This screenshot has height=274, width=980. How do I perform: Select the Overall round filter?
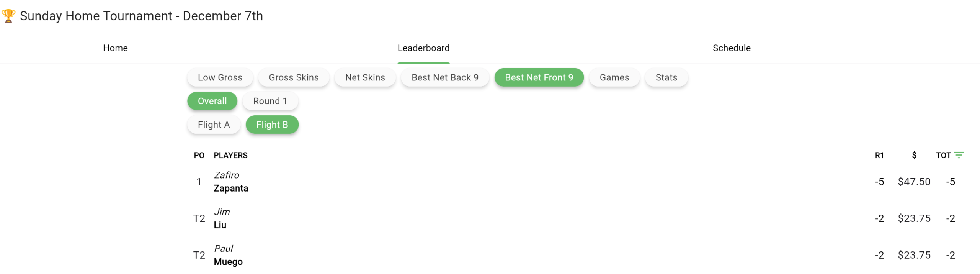tap(212, 101)
